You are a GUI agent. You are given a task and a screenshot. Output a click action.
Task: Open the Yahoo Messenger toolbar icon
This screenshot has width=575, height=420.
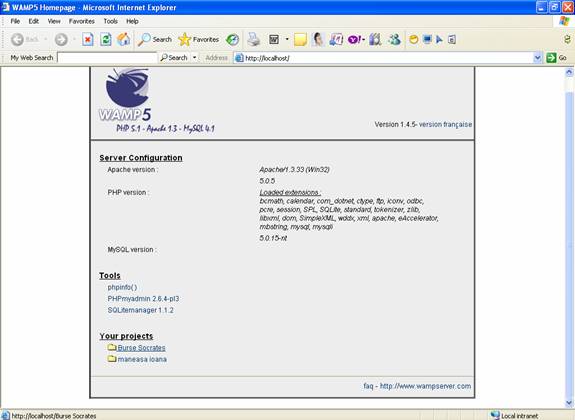coord(355,39)
